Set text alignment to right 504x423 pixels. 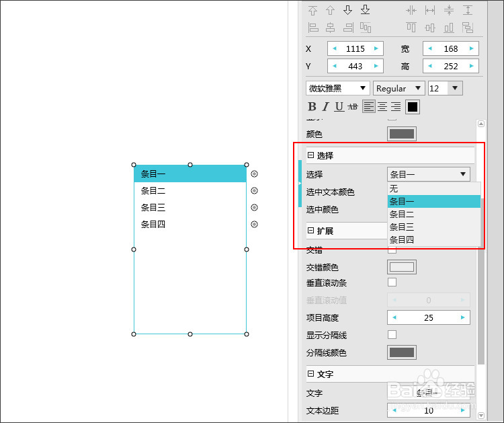[x=396, y=106]
